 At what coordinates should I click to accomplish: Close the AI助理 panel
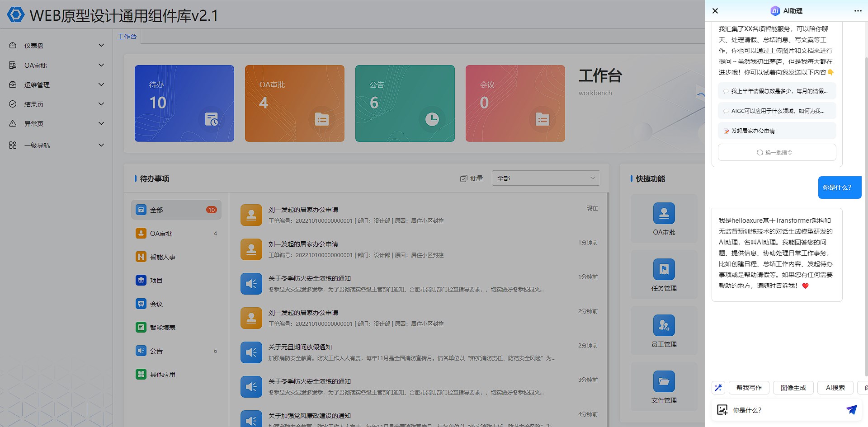(x=715, y=11)
